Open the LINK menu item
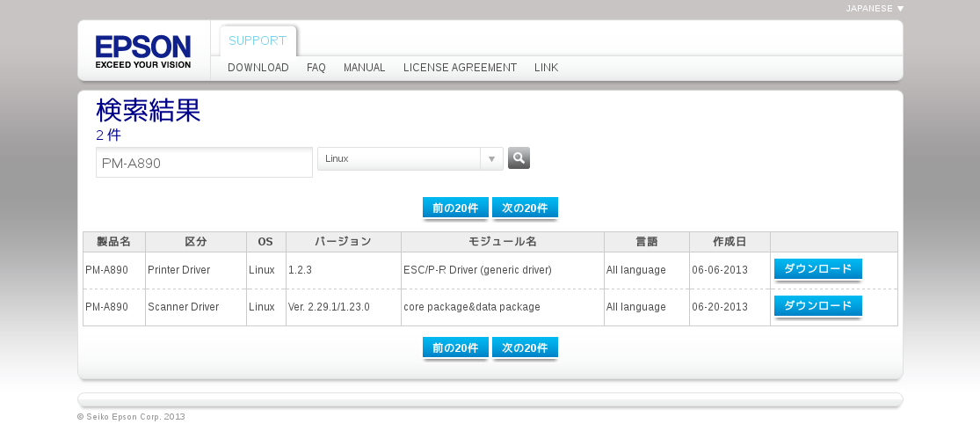Image resolution: width=980 pixels, height=446 pixels. (x=546, y=68)
